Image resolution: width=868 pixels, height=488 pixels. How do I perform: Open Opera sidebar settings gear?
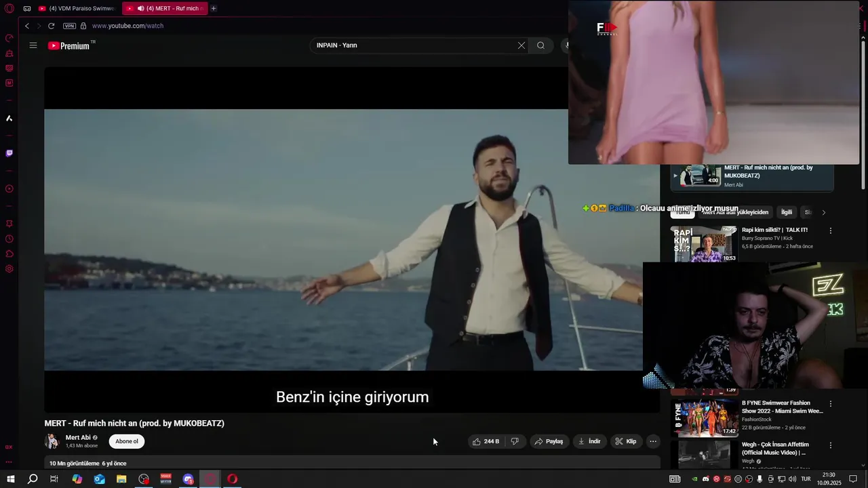[9, 269]
